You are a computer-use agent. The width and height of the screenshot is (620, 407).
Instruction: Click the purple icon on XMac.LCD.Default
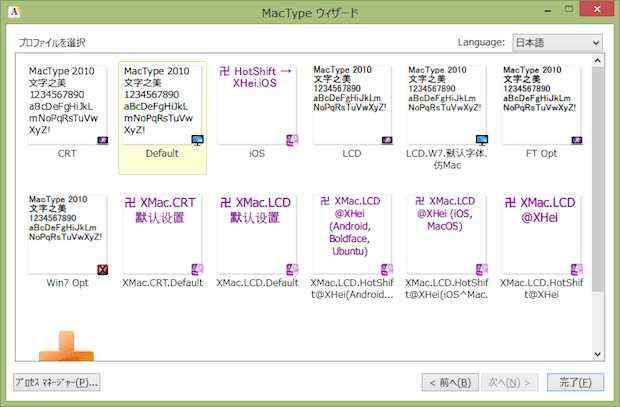tap(292, 270)
